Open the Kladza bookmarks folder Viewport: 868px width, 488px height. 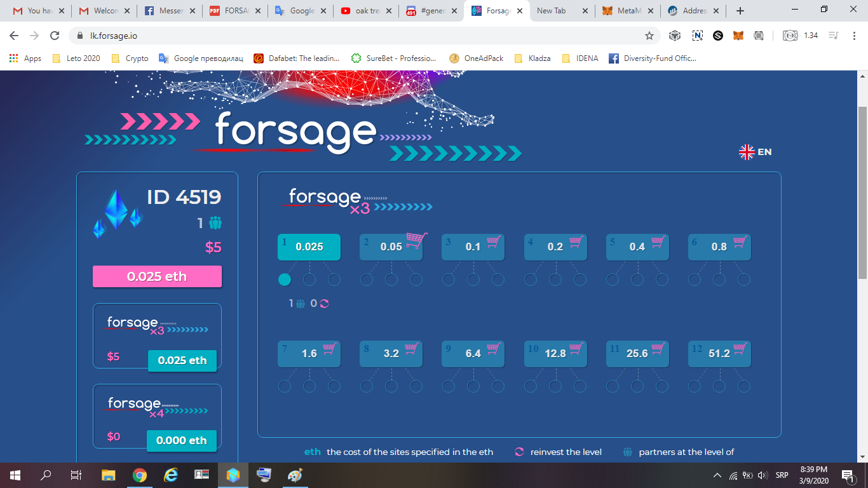(532, 58)
